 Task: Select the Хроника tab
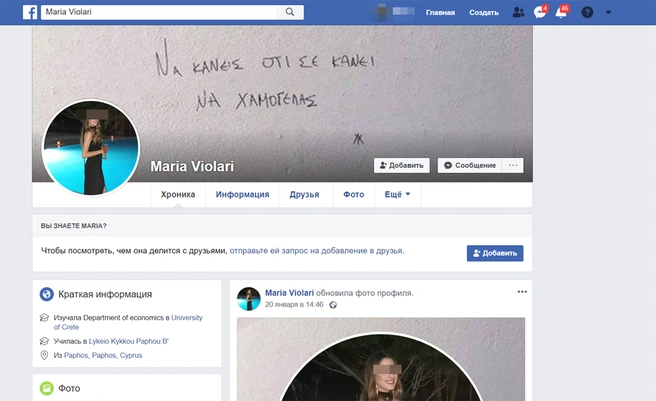[178, 194]
